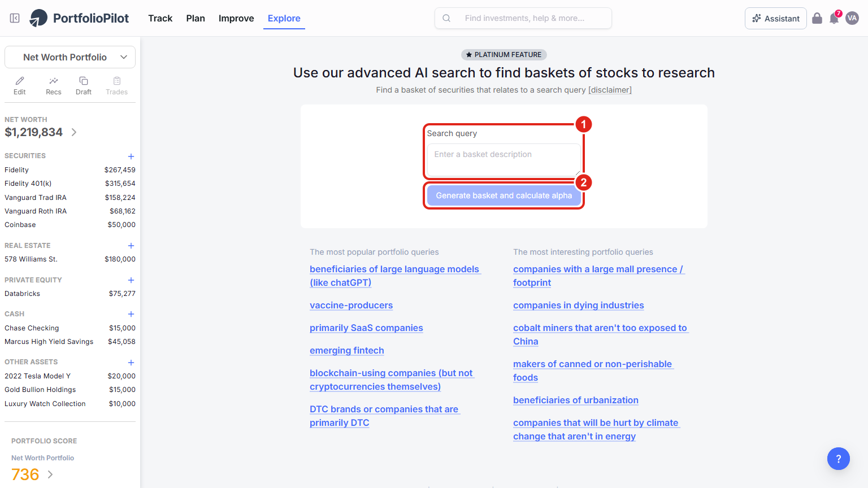Select companies with large mall presence query

[x=598, y=276]
